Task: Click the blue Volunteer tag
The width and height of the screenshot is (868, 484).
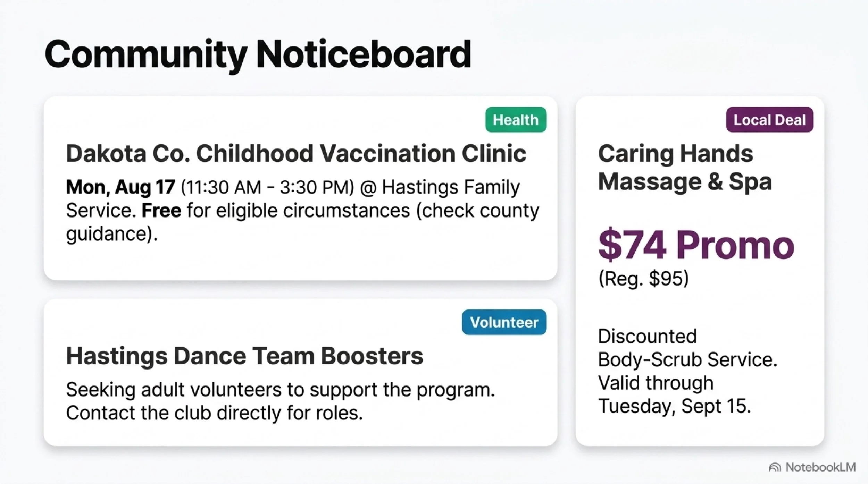Action: [504, 322]
